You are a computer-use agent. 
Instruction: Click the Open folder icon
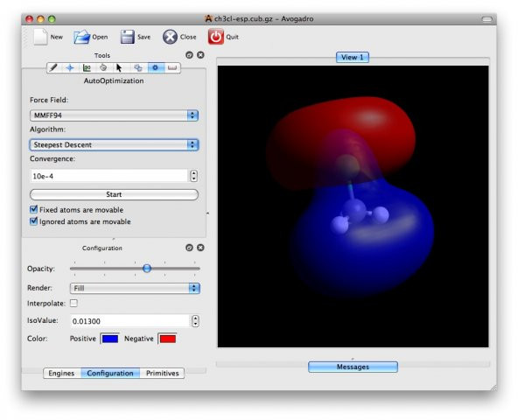81,37
